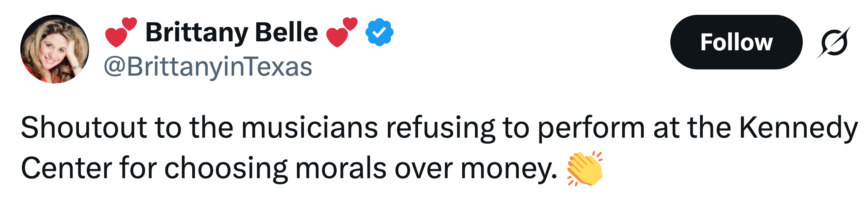Click the Brittany Belle display name
The image size is (868, 209).
[x=231, y=32]
